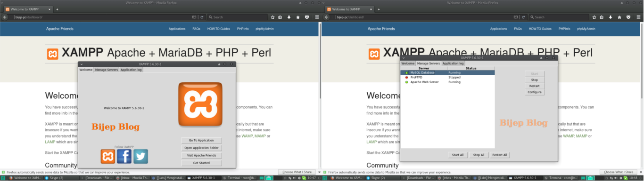Click the Restart button beside the server list
644x183 pixels.
(535, 86)
